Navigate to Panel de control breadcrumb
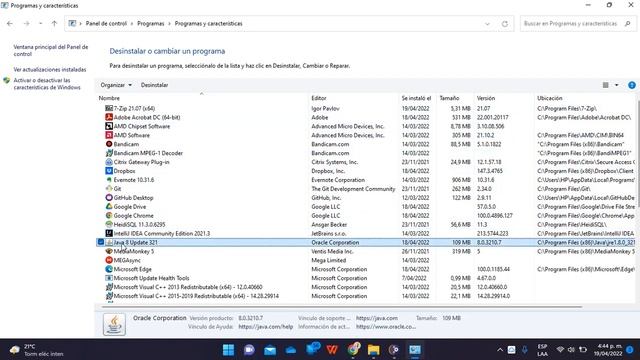The height and width of the screenshot is (360, 640). point(106,24)
